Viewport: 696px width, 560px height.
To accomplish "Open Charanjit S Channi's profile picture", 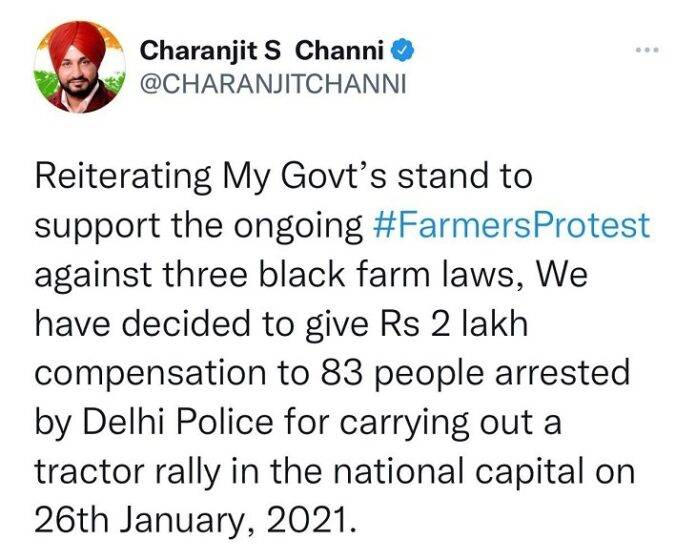I will 80,67.
